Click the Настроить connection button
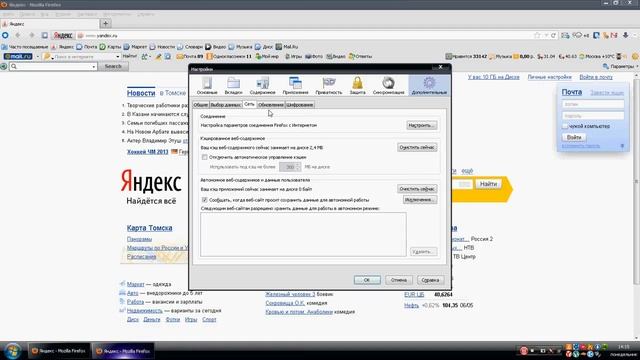640x360 pixels. pyautogui.click(x=422, y=125)
